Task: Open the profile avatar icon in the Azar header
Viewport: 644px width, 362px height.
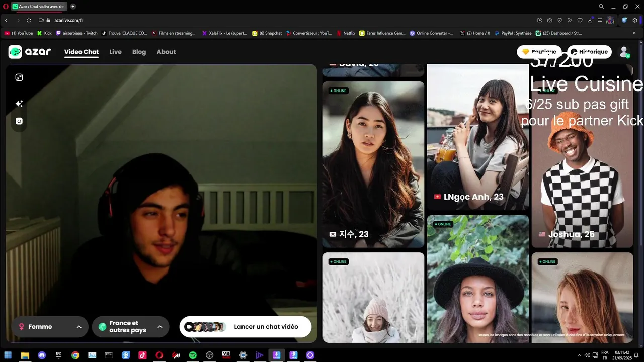Action: [624, 52]
